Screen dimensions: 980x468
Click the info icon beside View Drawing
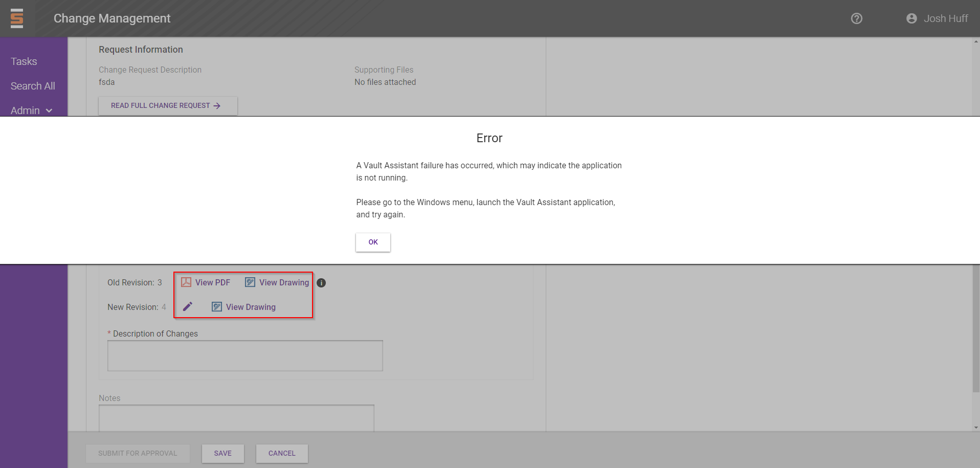321,283
